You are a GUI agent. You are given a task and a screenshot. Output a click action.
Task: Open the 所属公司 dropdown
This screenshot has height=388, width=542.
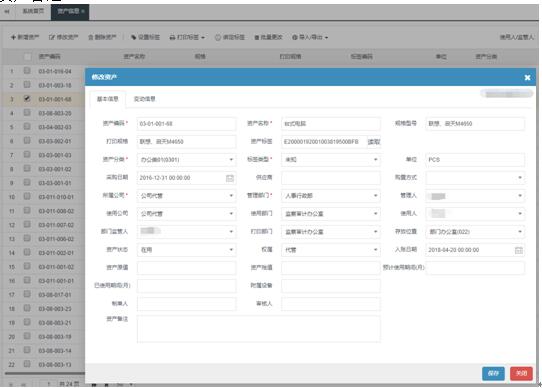point(187,196)
